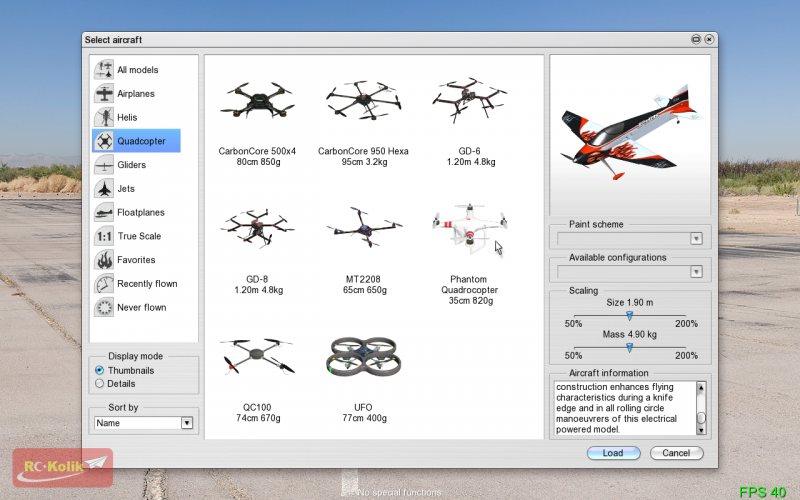Open the Floatplanes category icon
This screenshot has height=500, width=800.
point(104,212)
